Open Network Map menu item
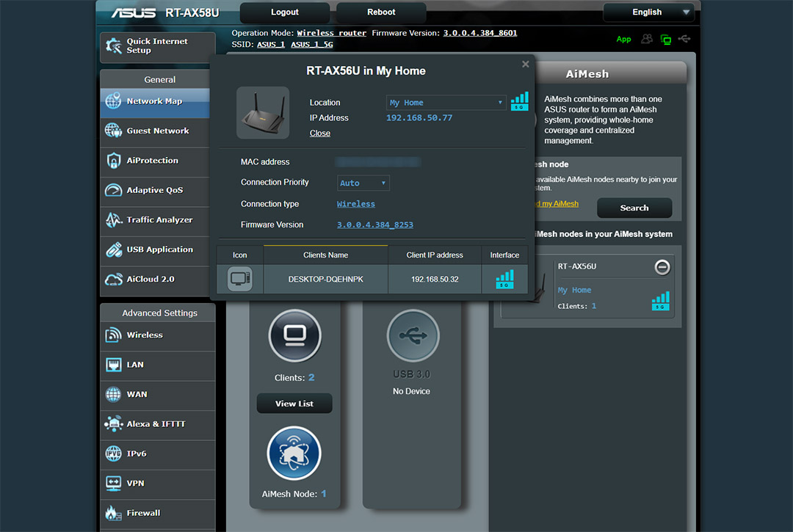 [155, 103]
